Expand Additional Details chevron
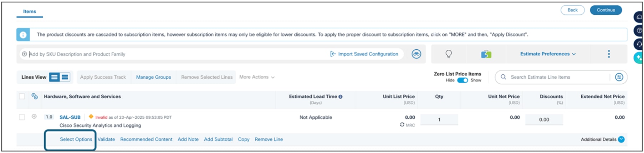The width and height of the screenshot is (644, 153). [x=621, y=139]
